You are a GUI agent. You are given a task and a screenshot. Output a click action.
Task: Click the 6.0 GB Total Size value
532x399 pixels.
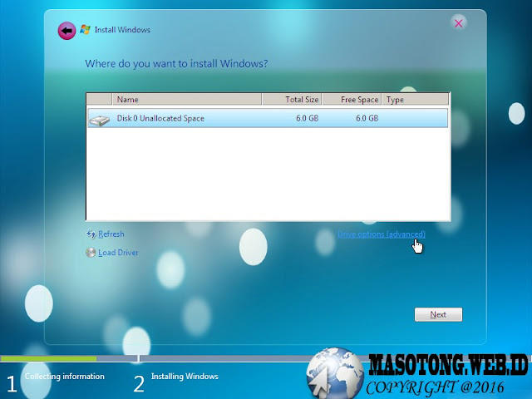click(307, 118)
